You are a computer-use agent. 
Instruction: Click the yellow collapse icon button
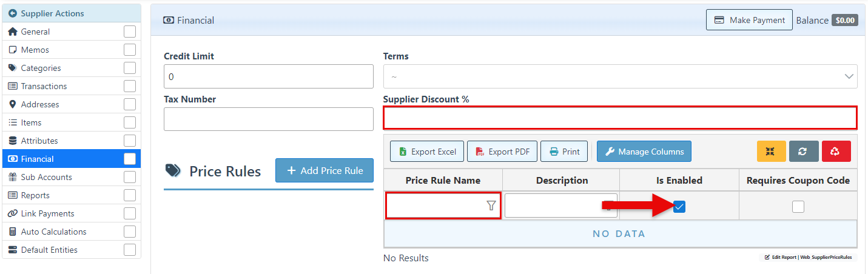click(x=771, y=152)
